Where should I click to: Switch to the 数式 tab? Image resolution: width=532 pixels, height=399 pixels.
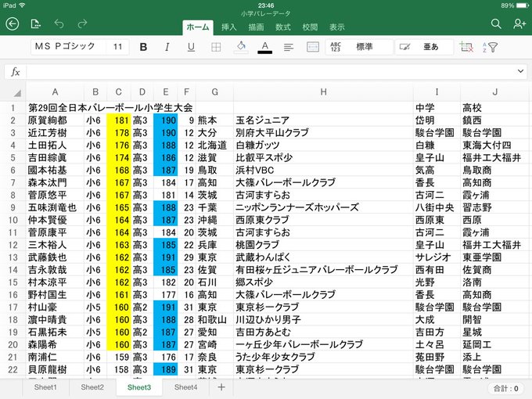283,27
